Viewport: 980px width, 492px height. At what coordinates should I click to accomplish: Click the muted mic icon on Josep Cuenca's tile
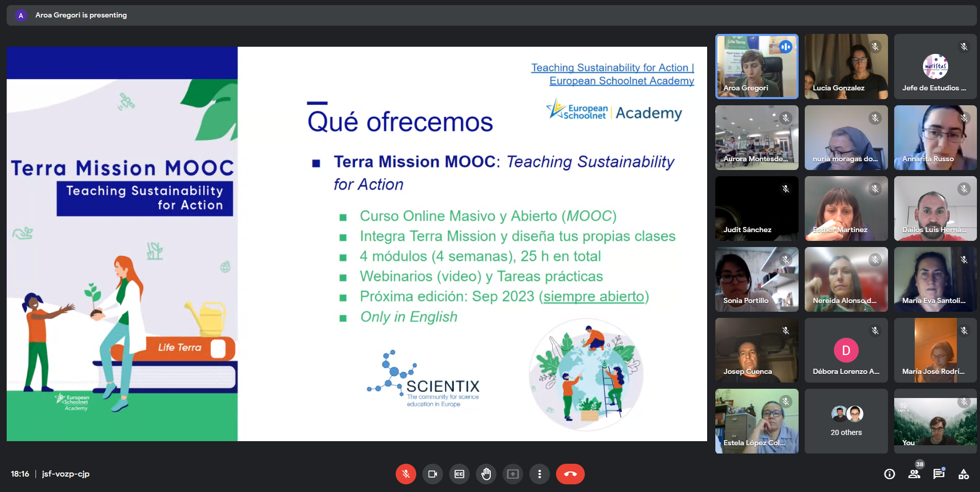(785, 331)
